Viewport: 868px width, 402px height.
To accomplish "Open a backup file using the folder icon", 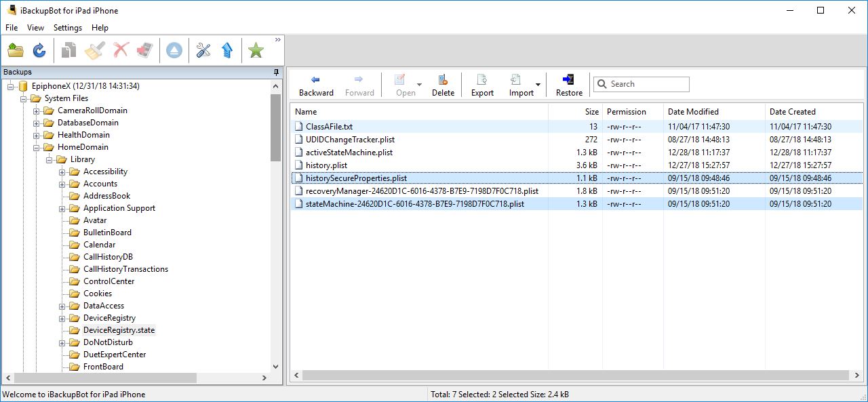I will tap(14, 49).
